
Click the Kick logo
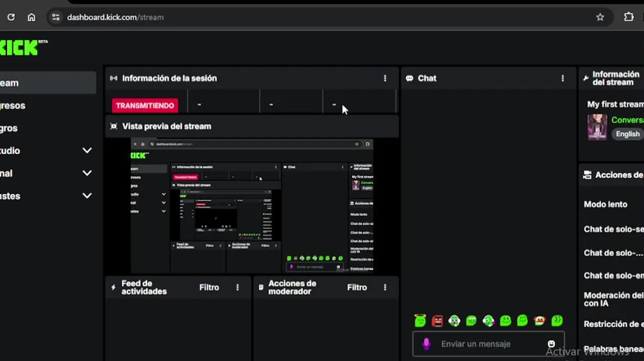click(x=23, y=48)
